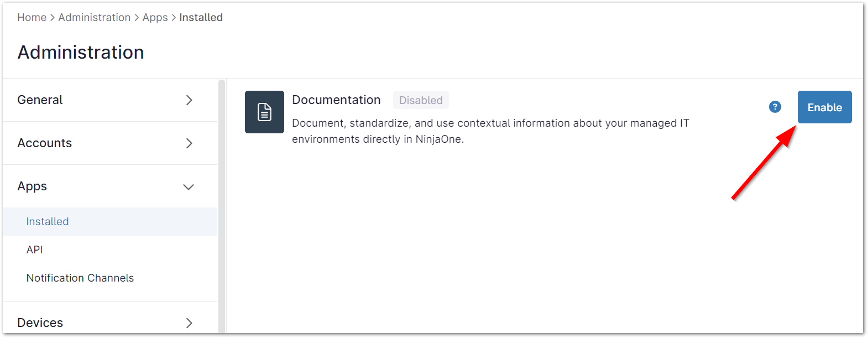Select the Accounts sidebar item
Image resolution: width=868 pixels, height=338 pixels.
pyautogui.click(x=44, y=143)
